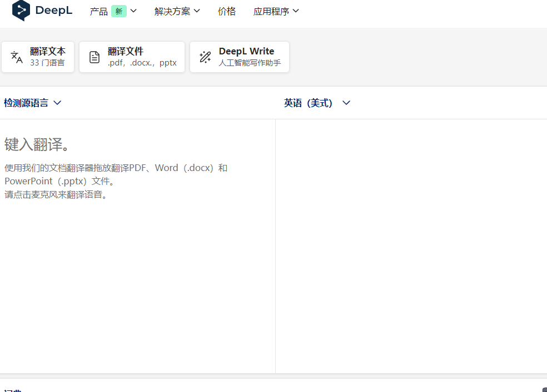Click the magic wand DeepL Write icon
This screenshot has width=547, height=392.
tap(205, 57)
